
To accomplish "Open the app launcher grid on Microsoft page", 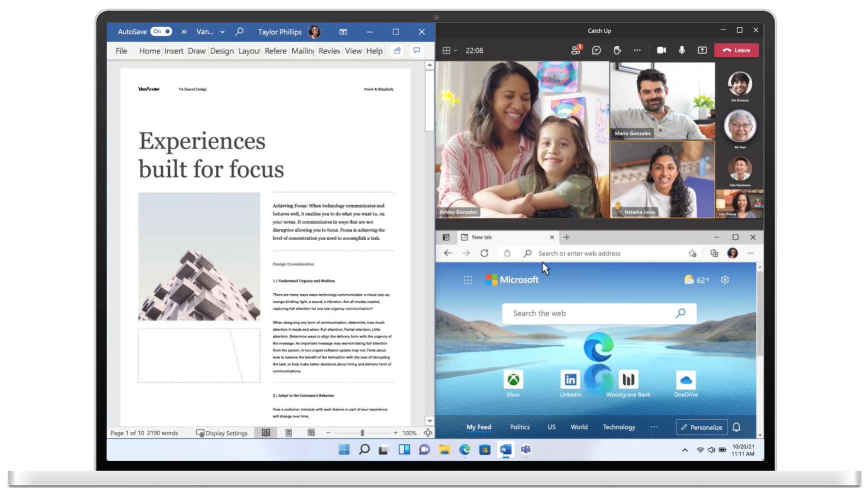I will coord(468,280).
